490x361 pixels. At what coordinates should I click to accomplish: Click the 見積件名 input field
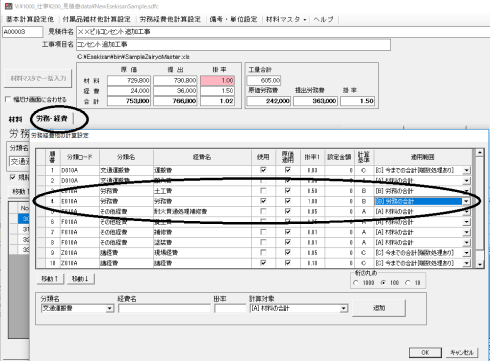pyautogui.click(x=283, y=32)
